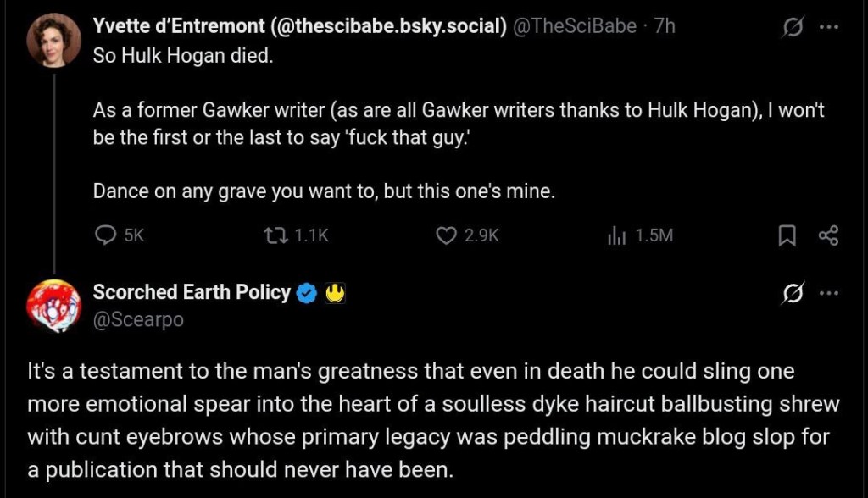This screenshot has width=868, height=498.
Task: Click the blue verified badge
Action: pos(307,293)
